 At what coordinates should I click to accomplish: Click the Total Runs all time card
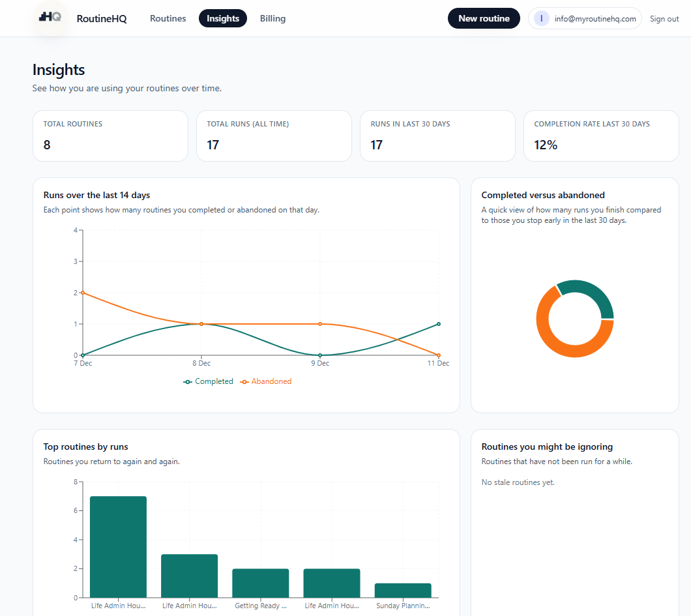click(274, 136)
